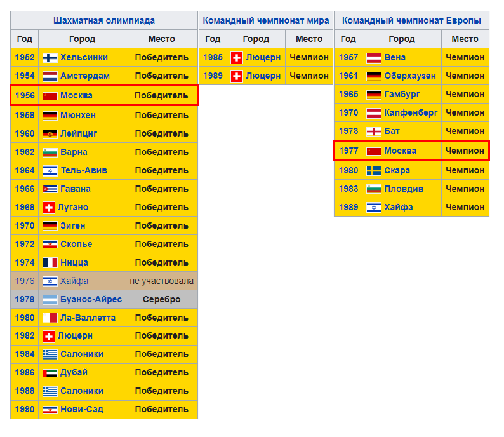Click UAE flag beside Дубай
Screen dimensions: 504x437
pos(50,373)
